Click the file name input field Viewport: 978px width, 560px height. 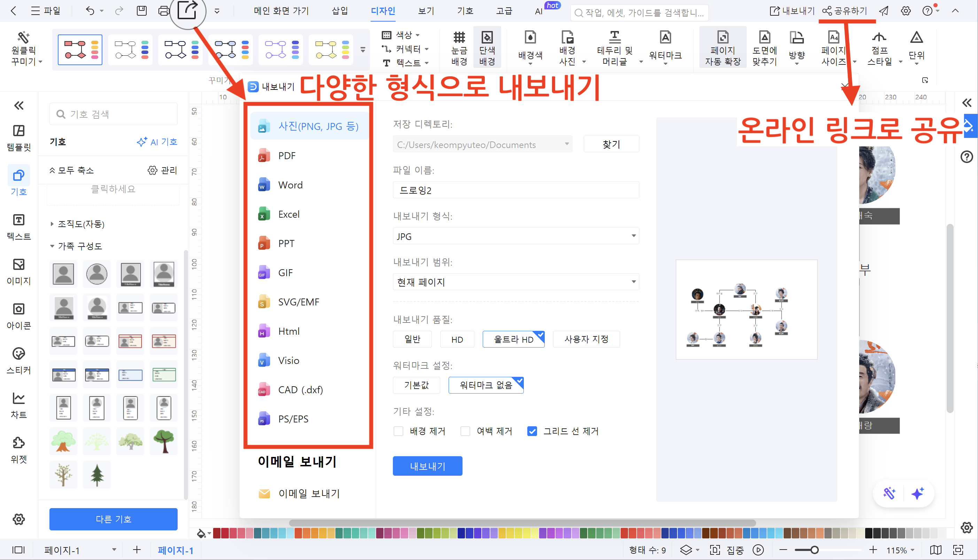click(515, 190)
